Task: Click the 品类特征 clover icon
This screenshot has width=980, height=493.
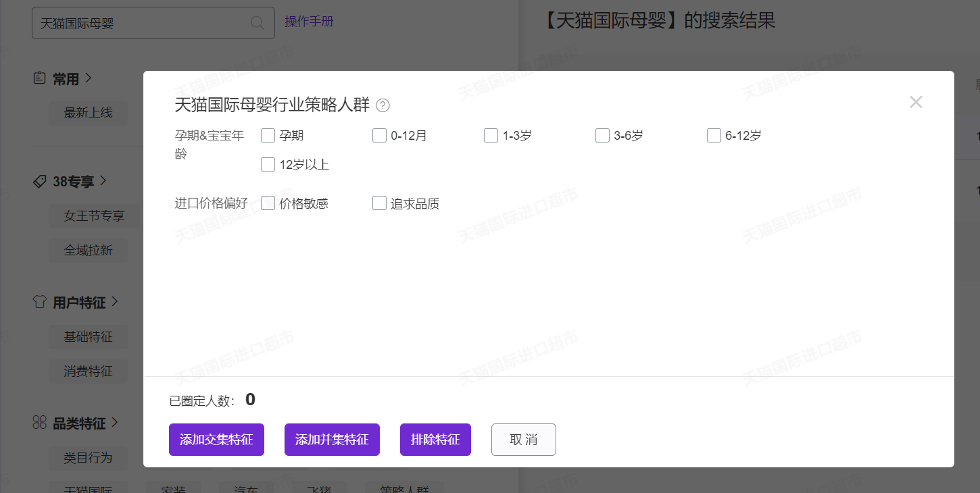Action: tap(39, 423)
